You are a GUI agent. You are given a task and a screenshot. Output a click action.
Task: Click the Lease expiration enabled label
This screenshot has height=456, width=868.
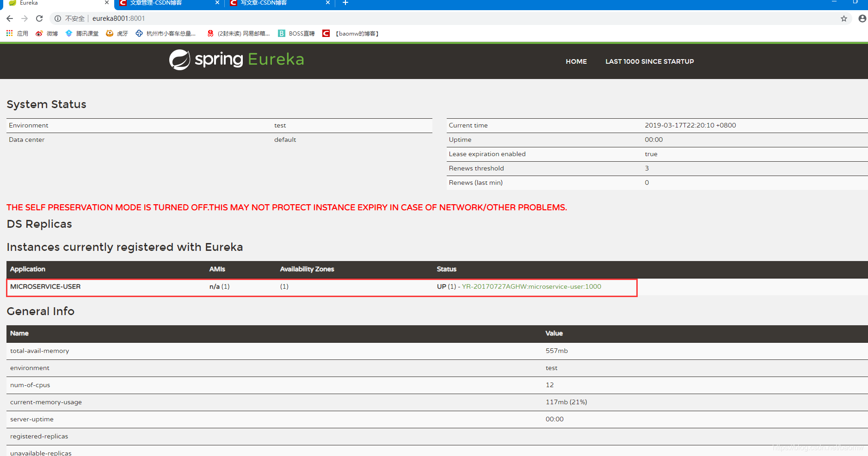(x=487, y=154)
